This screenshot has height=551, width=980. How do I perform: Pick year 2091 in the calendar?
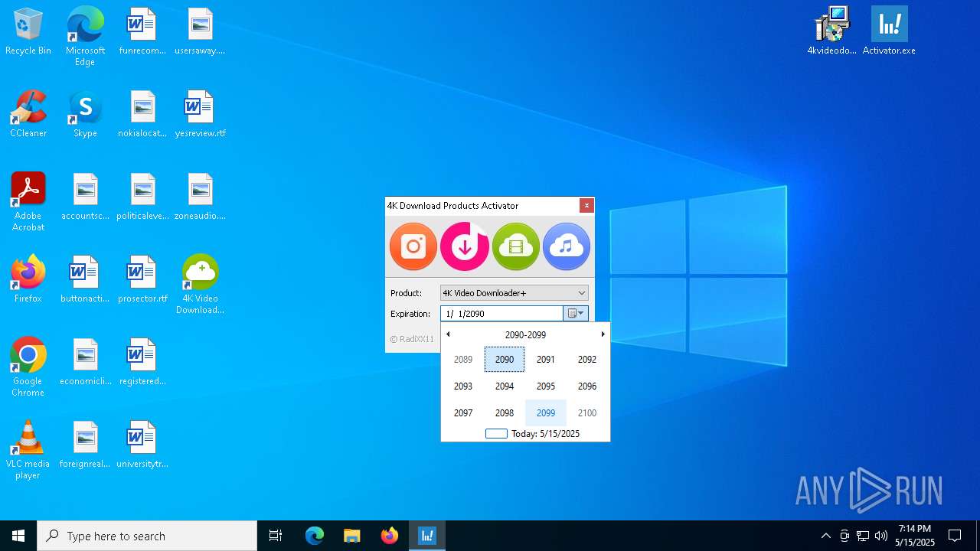[x=546, y=360]
